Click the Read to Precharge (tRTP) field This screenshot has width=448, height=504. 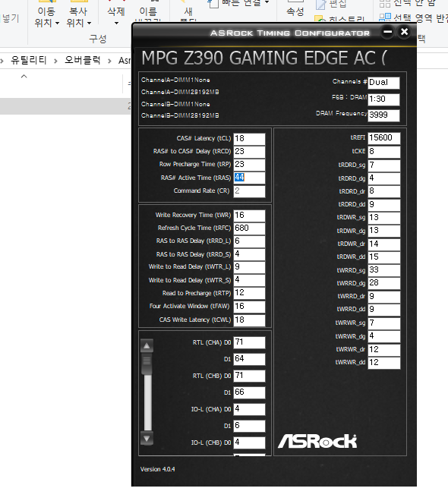(249, 293)
